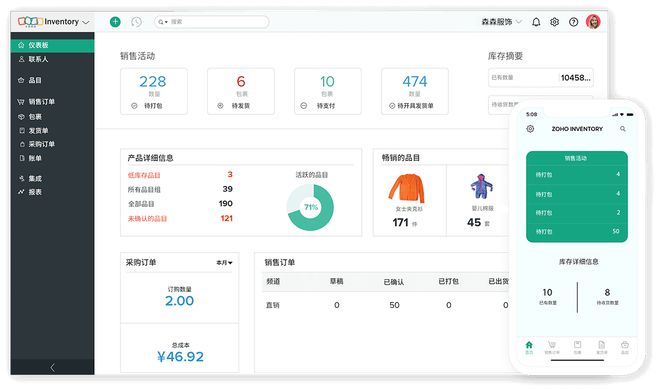
Task: Click the 未确认的品目 link
Action: point(147,218)
